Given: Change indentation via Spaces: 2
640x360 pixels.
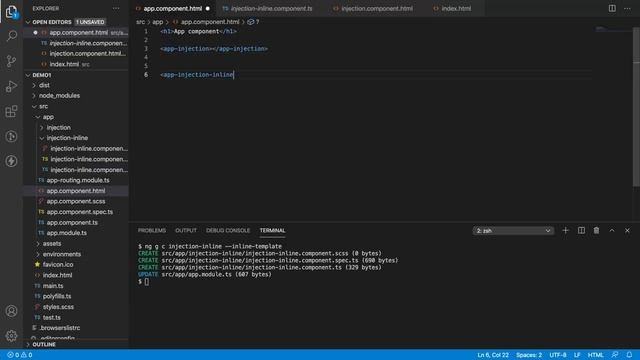Looking at the screenshot, I should click(529, 355).
